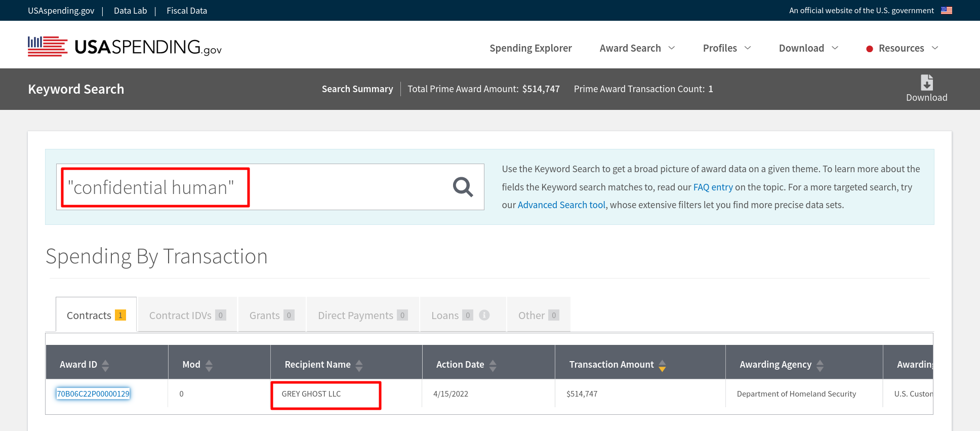Expand the Download menu in navigation
This screenshot has width=980, height=431.
[808, 48]
